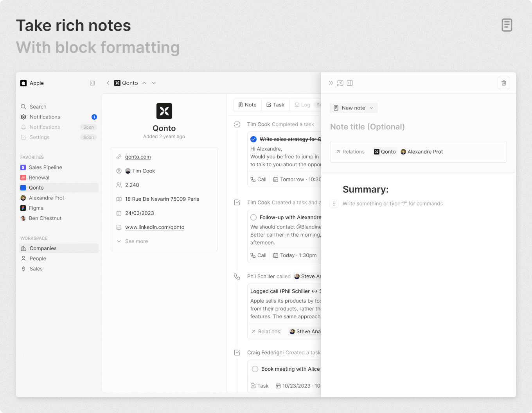
Task: Open Sales Pipeline in favorites
Action: (45, 167)
